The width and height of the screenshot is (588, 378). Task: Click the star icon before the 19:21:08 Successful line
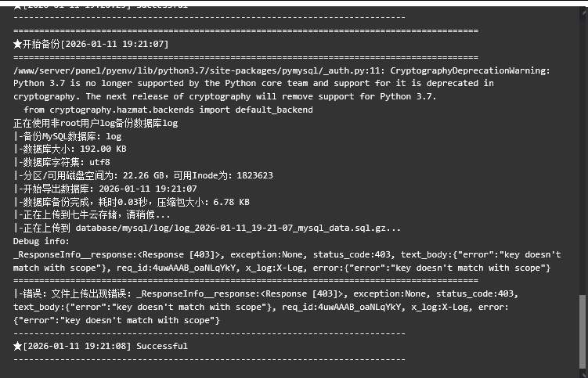click(x=18, y=346)
